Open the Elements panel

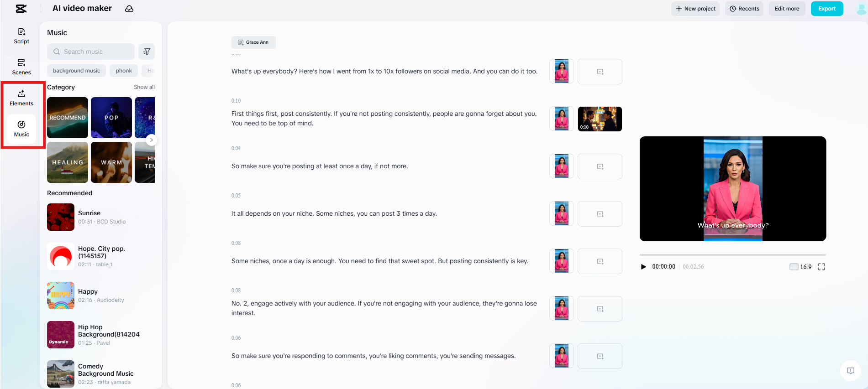pyautogui.click(x=21, y=98)
